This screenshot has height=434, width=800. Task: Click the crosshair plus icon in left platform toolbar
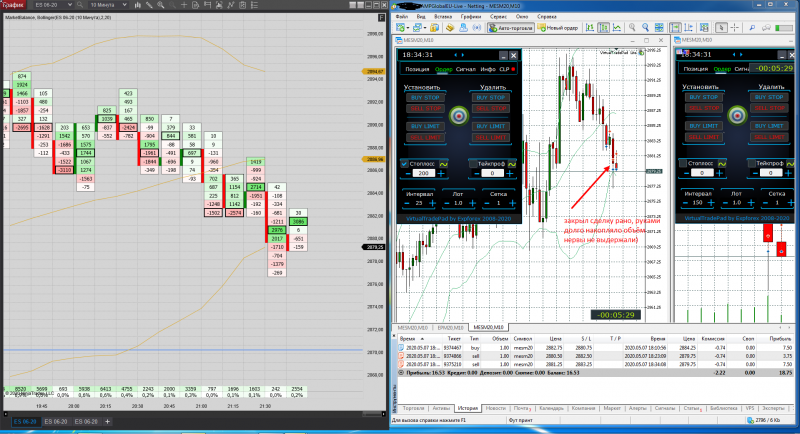click(x=184, y=5)
